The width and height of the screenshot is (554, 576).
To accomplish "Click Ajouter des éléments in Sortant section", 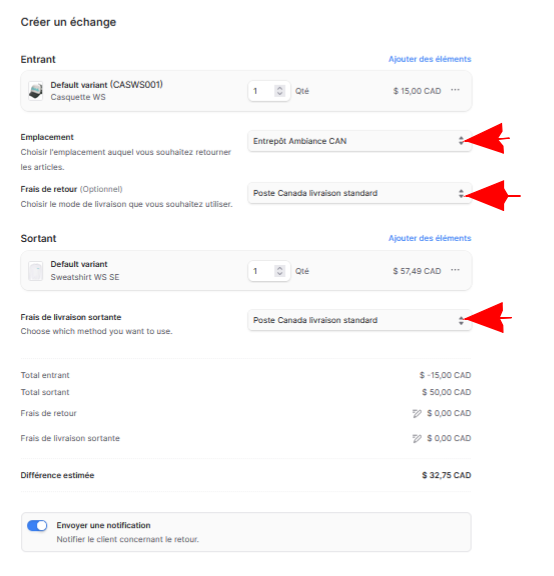I will coord(430,238).
